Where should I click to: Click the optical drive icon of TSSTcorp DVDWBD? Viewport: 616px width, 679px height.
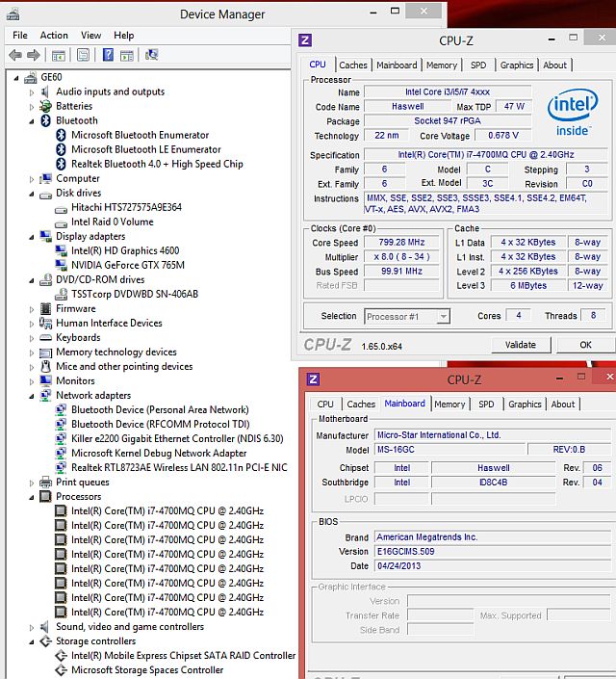click(61, 294)
